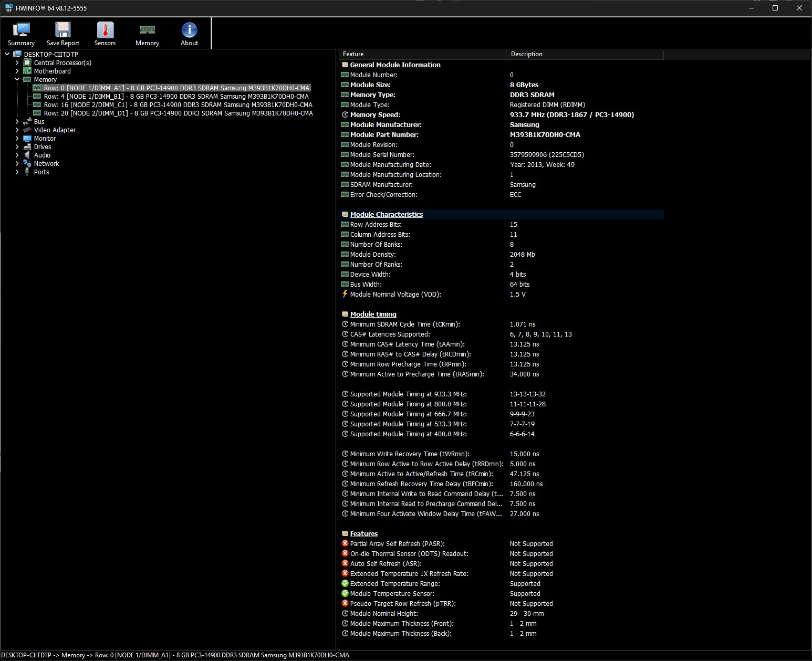Click the red X beside Partial Array Self Refresh

pyautogui.click(x=345, y=543)
